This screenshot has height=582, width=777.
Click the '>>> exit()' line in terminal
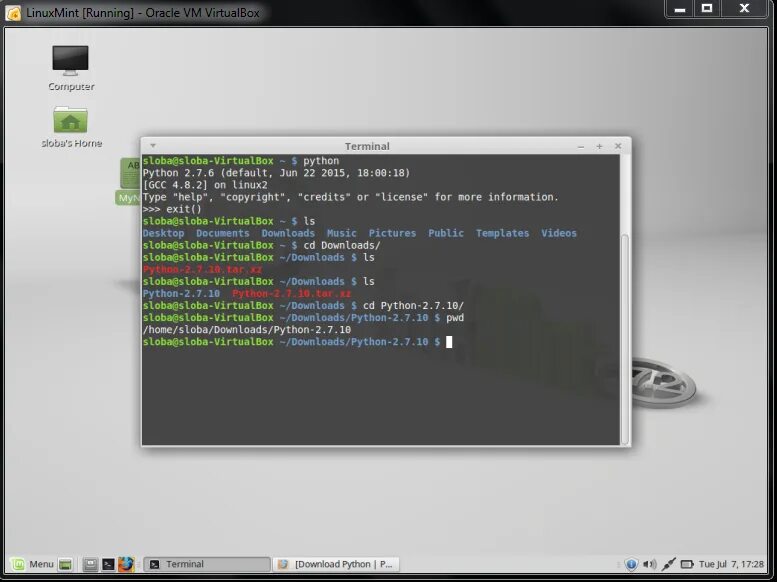pos(172,209)
